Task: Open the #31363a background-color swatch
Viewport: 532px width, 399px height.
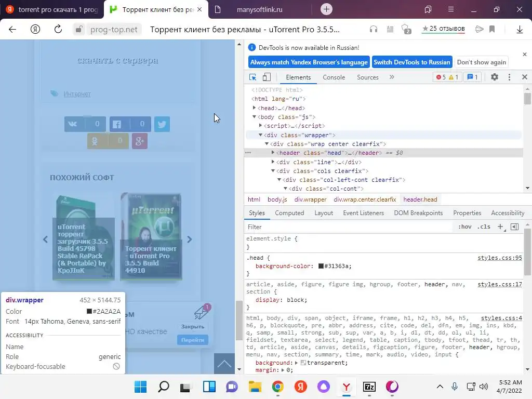Action: pos(321,266)
